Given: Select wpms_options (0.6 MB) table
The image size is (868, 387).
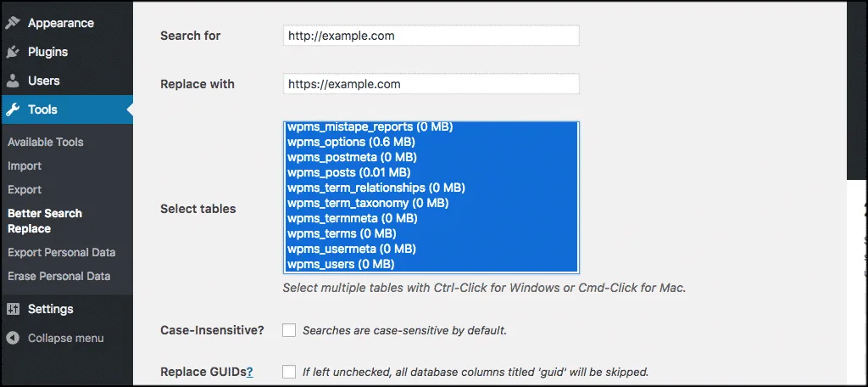Looking at the screenshot, I should click(x=431, y=143).
